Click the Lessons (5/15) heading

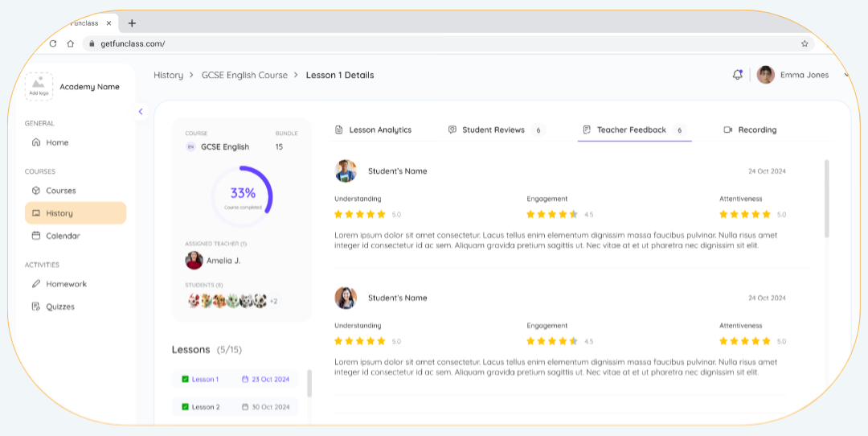click(x=207, y=350)
